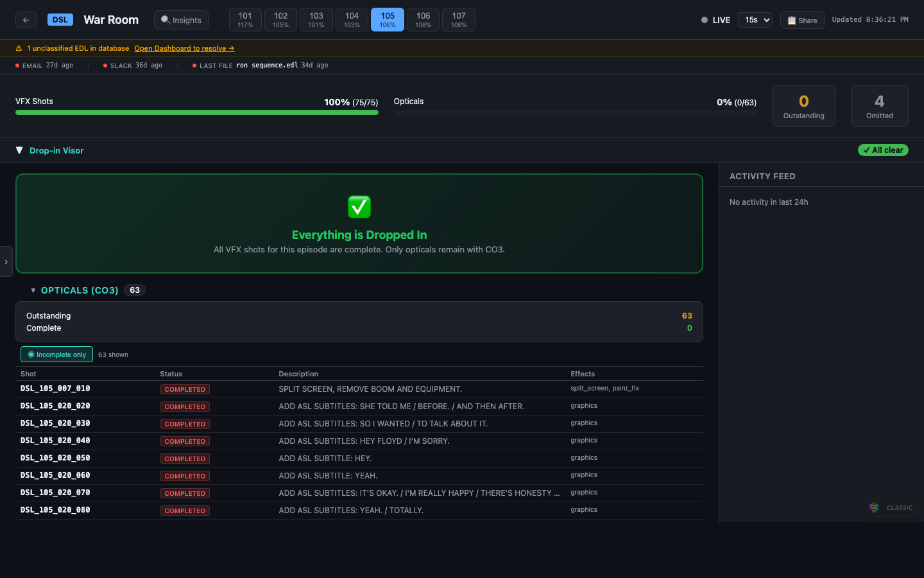
Task: Open the Insights search button
Action: 181,20
